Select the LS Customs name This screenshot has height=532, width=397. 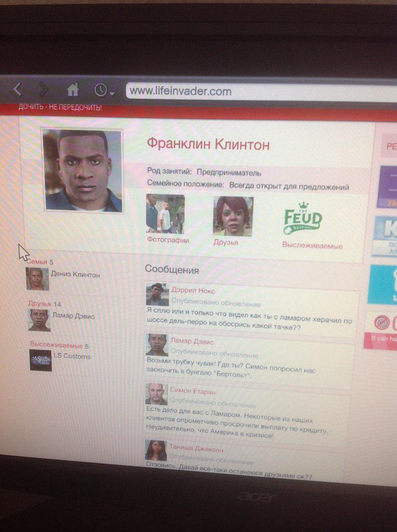(x=72, y=356)
